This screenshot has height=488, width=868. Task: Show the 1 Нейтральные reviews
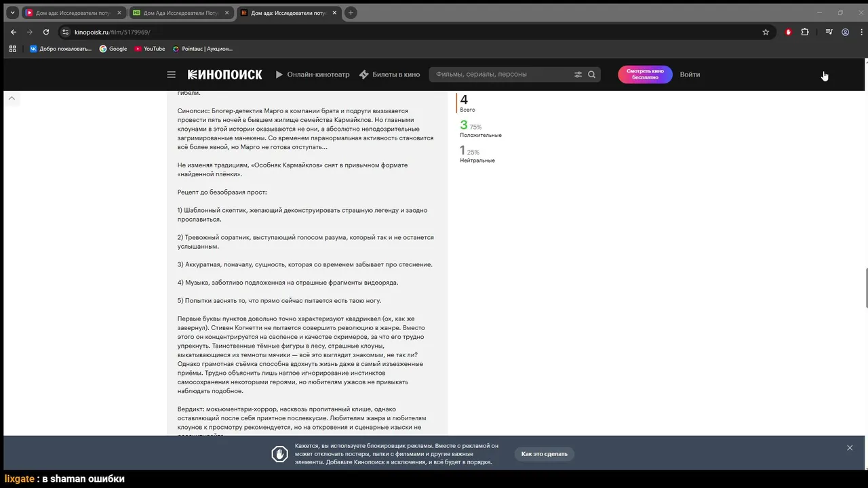[x=477, y=153]
